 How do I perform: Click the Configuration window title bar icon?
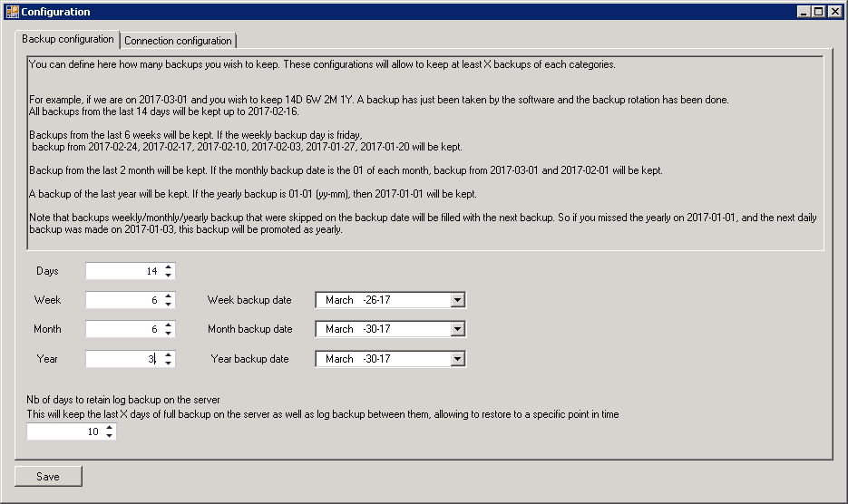[x=12, y=12]
